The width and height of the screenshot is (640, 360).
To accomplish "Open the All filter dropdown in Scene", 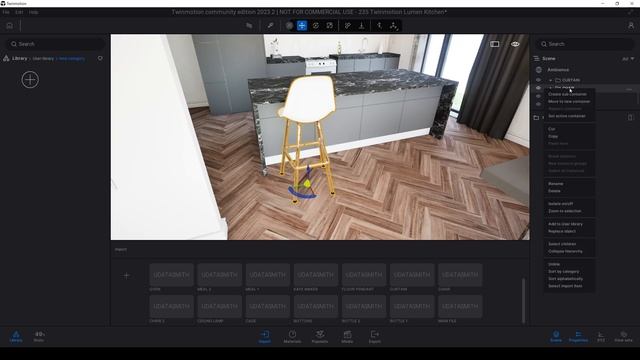I will pos(628,59).
